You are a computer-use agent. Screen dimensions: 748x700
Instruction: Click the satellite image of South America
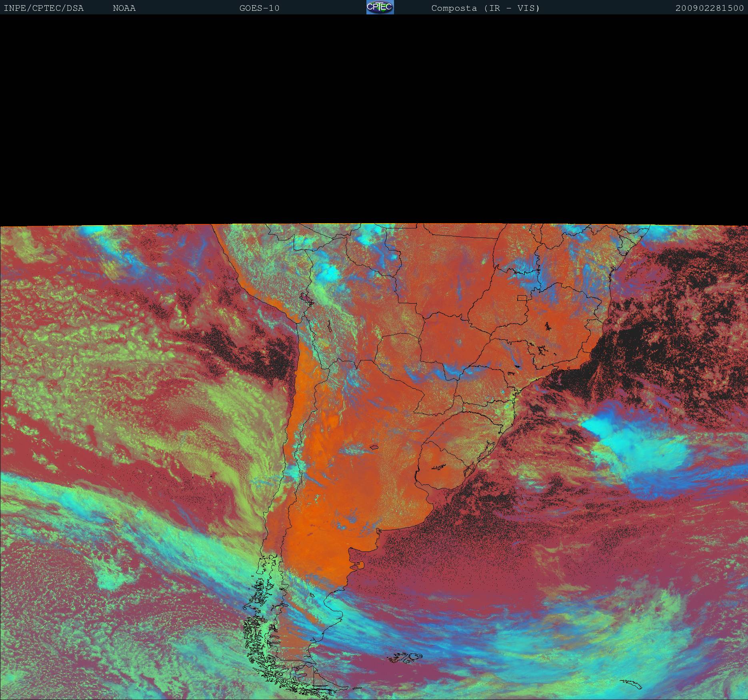pos(374,461)
